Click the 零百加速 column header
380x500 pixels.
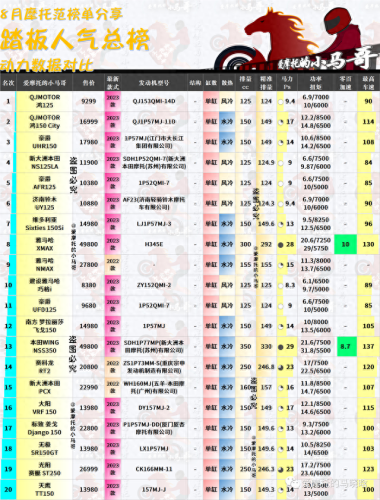[345, 82]
